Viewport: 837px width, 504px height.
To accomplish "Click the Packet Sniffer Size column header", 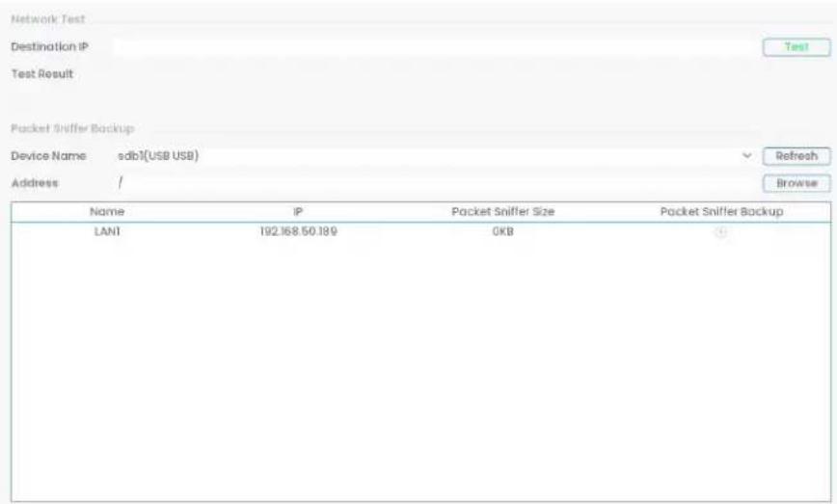I will (x=502, y=212).
